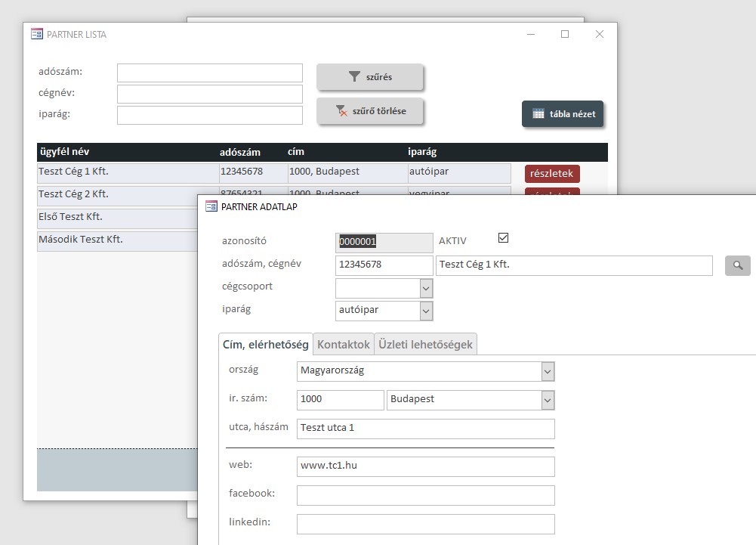
Task: Click the ügyfél név column header
Action: [x=65, y=152]
